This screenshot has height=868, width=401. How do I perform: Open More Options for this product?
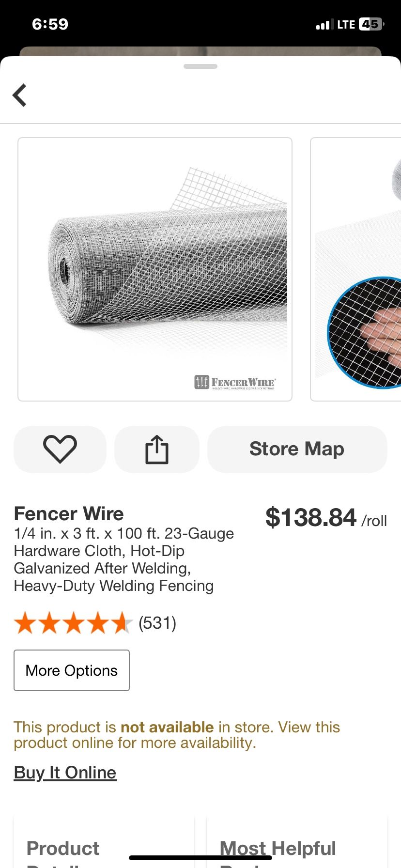tap(72, 670)
